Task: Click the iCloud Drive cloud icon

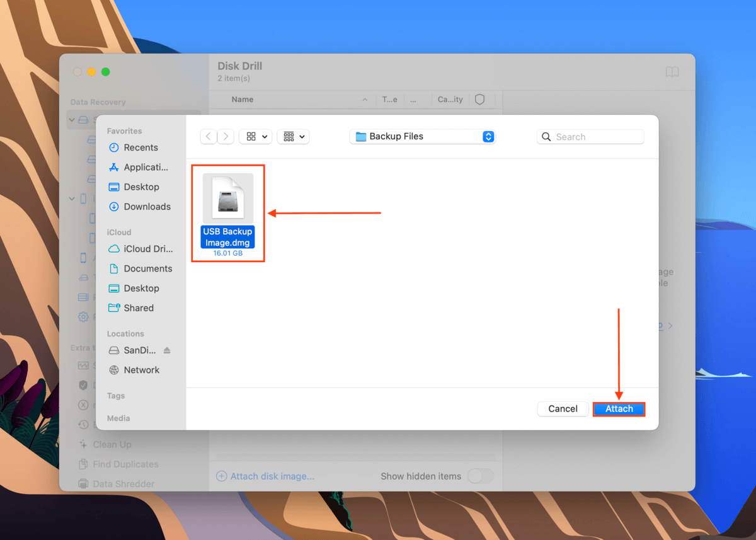Action: click(x=114, y=249)
